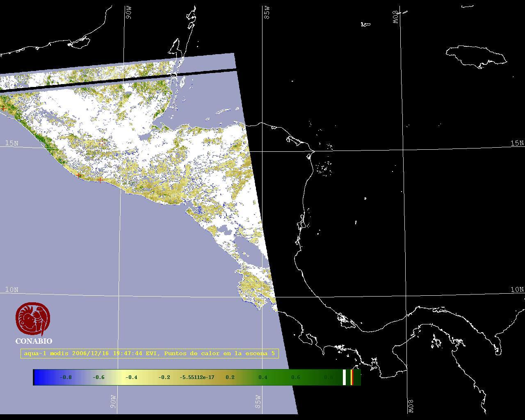Click the 15N latitude label at left edge
The image size is (525, 420).
pos(12,143)
